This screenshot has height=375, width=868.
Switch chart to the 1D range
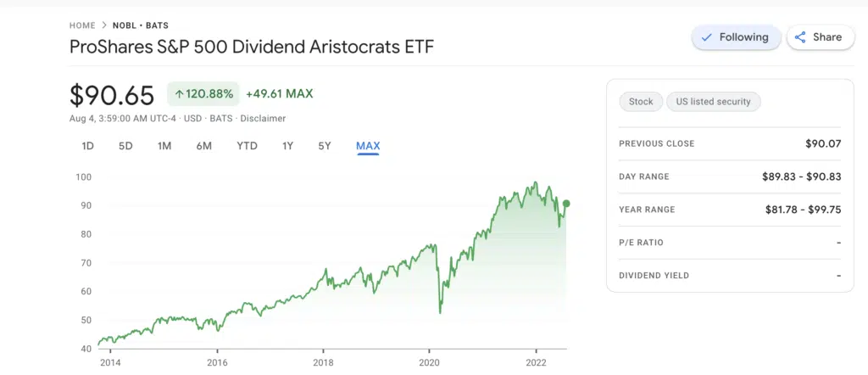87,146
